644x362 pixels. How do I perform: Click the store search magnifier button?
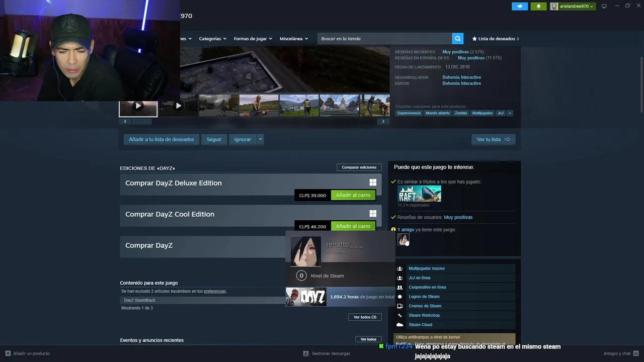pos(457,38)
